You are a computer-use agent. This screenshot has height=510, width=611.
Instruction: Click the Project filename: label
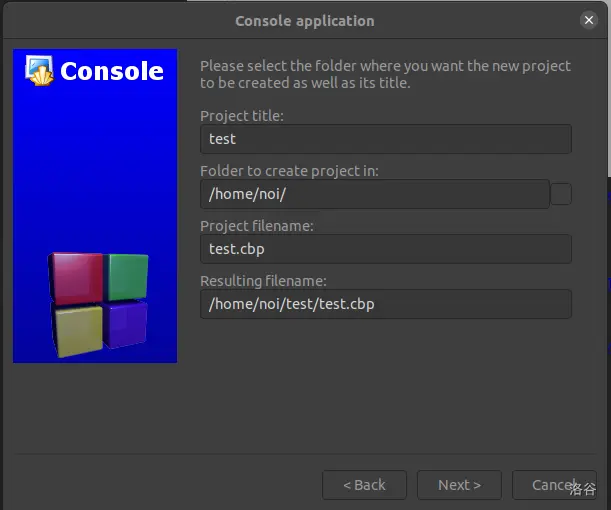pos(256,226)
